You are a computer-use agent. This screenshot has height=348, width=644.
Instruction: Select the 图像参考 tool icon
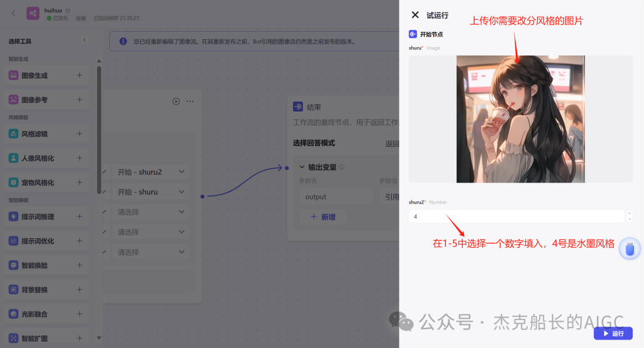[14, 100]
